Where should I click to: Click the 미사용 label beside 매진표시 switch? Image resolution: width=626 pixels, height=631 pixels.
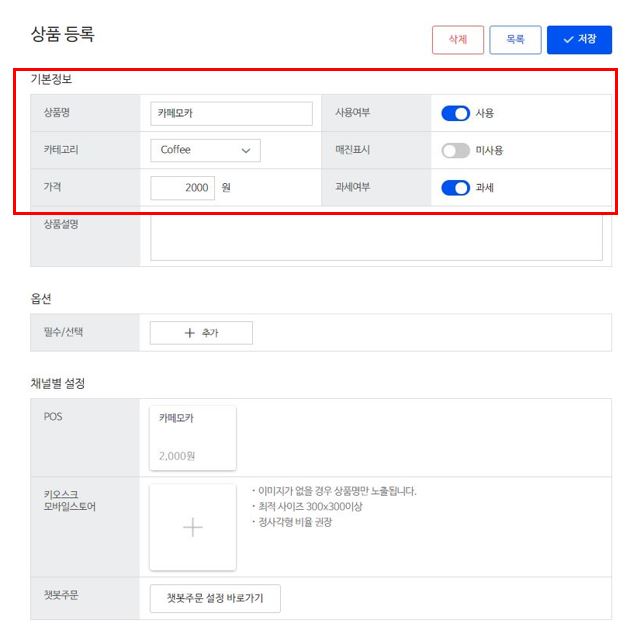(489, 151)
